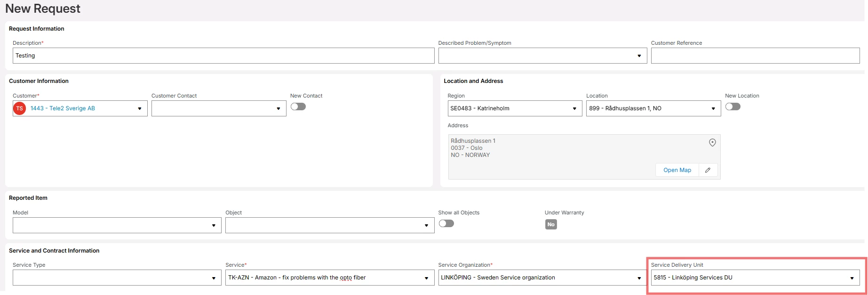Image resolution: width=868 pixels, height=295 pixels.
Task: Turn on the New Location switch
Action: [733, 107]
